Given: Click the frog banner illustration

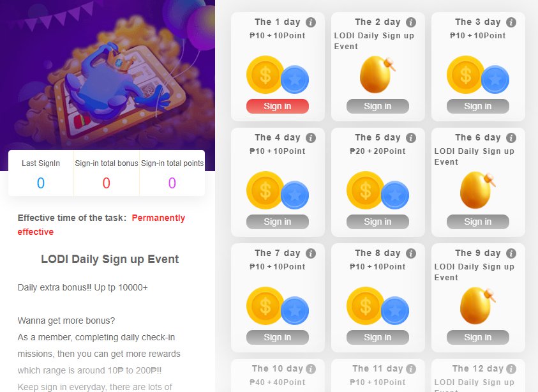Looking at the screenshot, I should tap(107, 75).
